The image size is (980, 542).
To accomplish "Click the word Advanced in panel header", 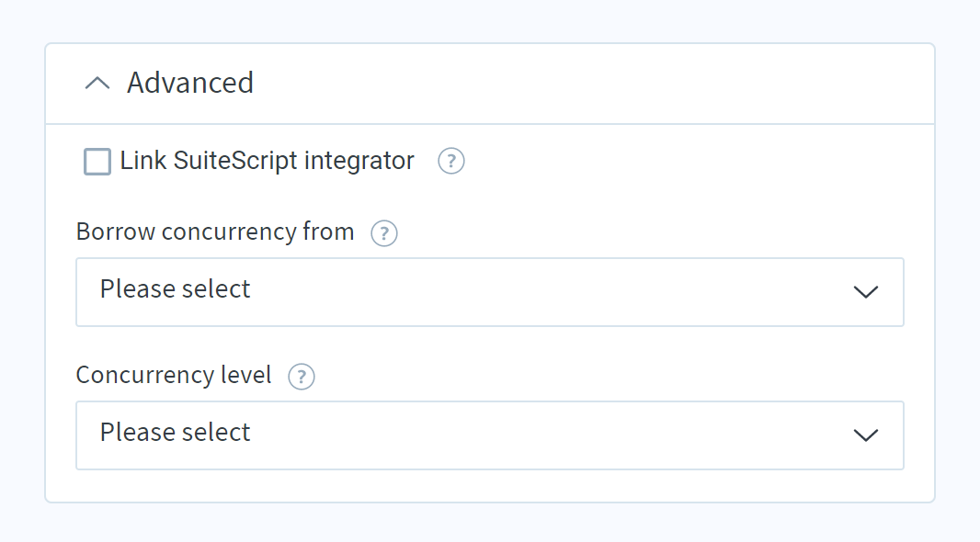I will tap(190, 83).
